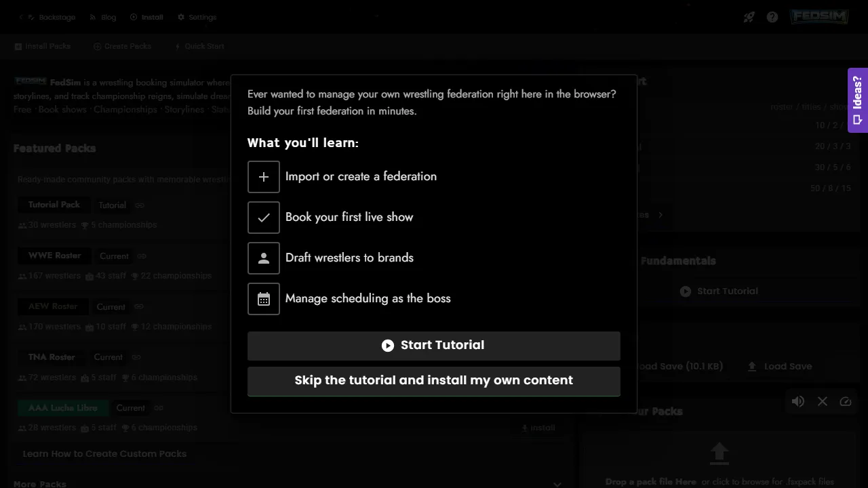
Task: Open the help question mark icon
Action: [x=772, y=17]
